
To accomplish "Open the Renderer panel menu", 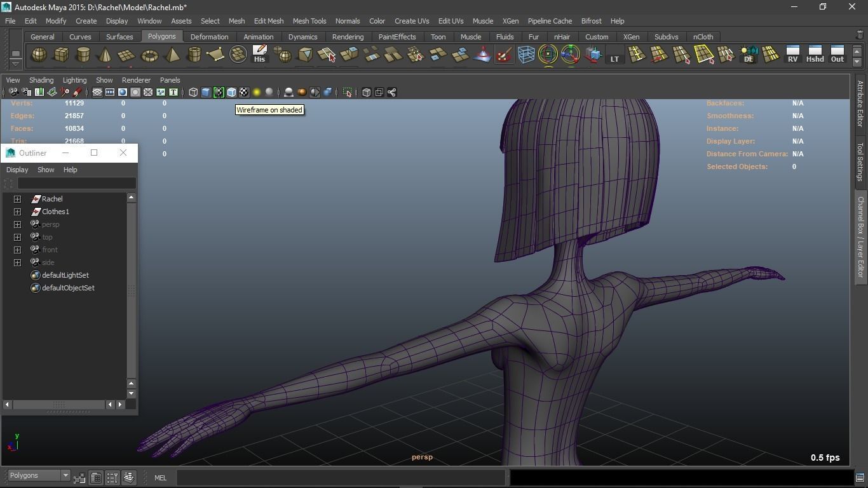I will (x=136, y=80).
